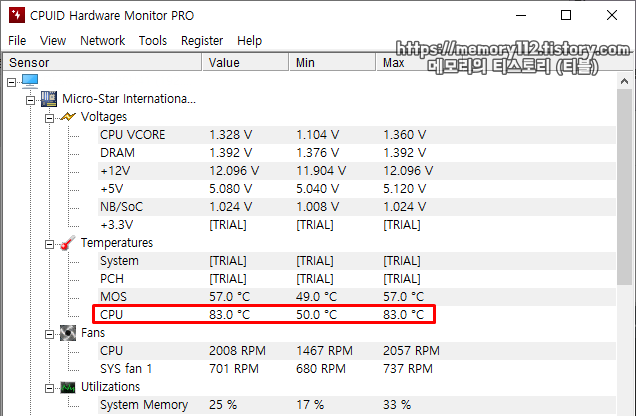Viewport: 636px width, 416px height.
Task: Select the SYS fan 1 row
Action: coord(357,369)
